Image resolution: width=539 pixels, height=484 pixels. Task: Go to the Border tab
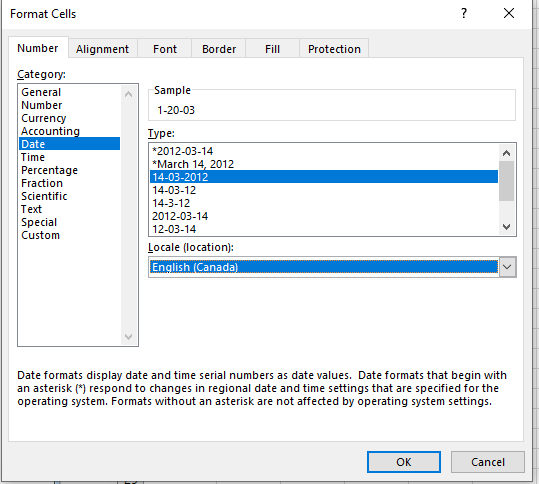click(x=219, y=49)
